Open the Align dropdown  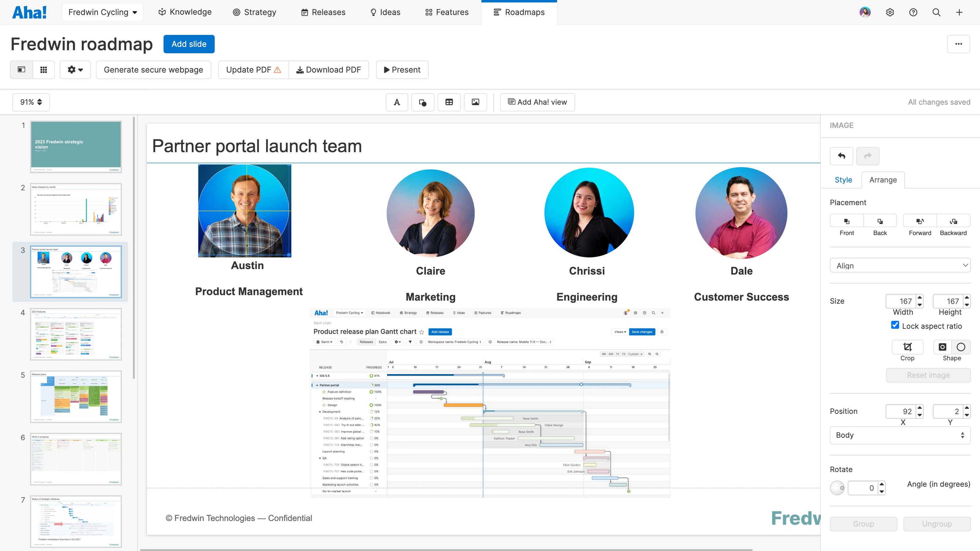(900, 265)
